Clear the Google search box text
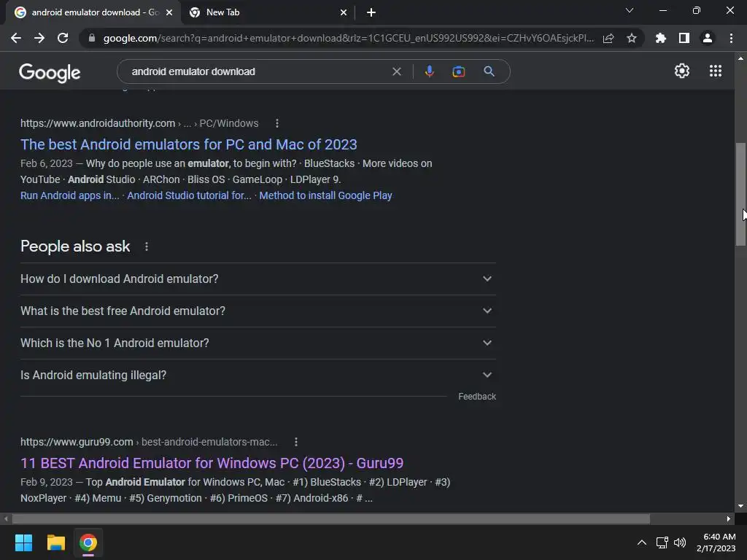 [x=396, y=71]
